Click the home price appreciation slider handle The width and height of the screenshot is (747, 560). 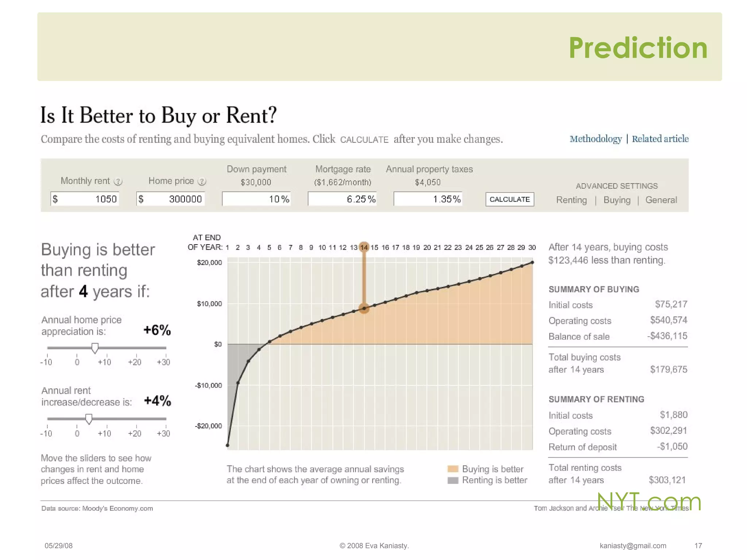coord(95,348)
